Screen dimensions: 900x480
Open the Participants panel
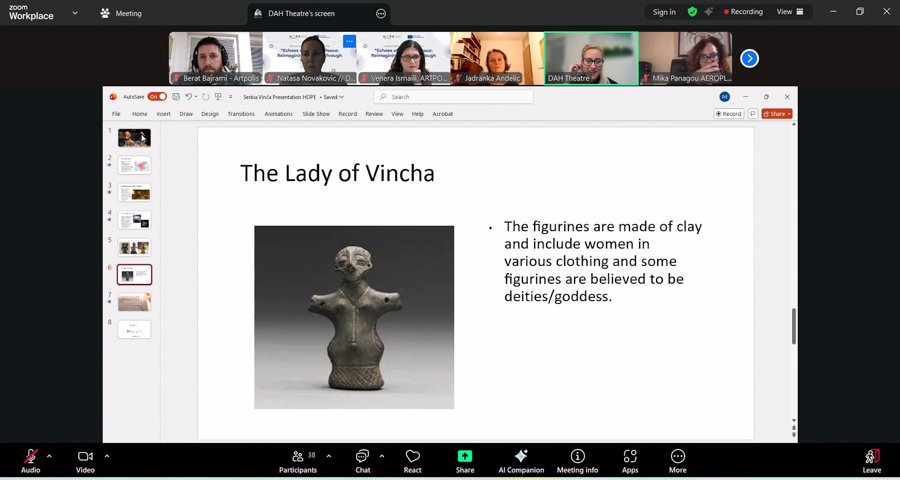(x=298, y=460)
